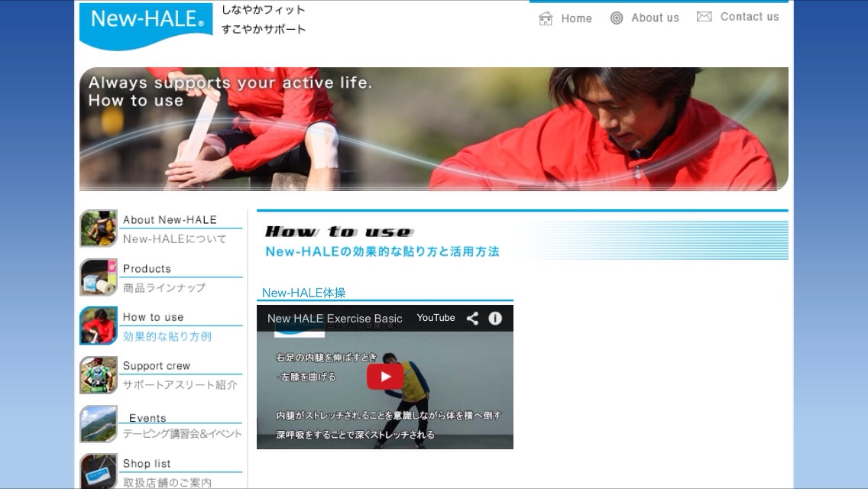Viewport: 868px width, 489px height.
Task: Open the Home navigation link
Action: (x=576, y=18)
